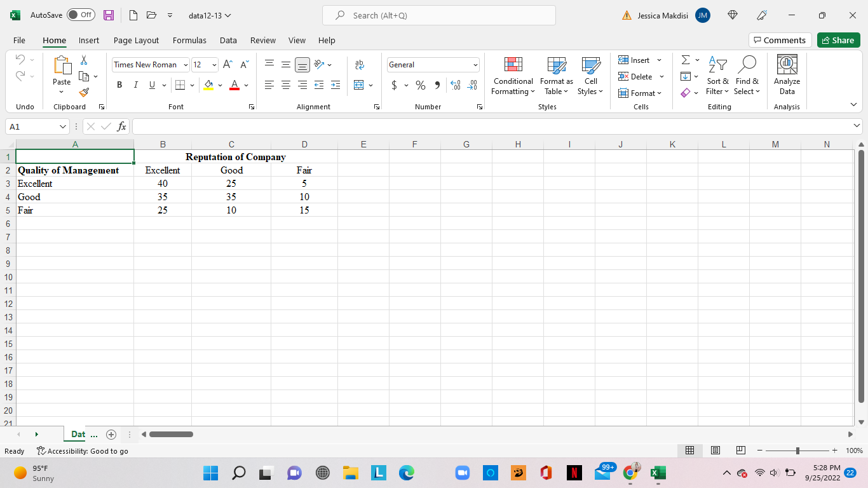868x488 pixels.
Task: Open the Review tab
Action: (x=263, y=40)
